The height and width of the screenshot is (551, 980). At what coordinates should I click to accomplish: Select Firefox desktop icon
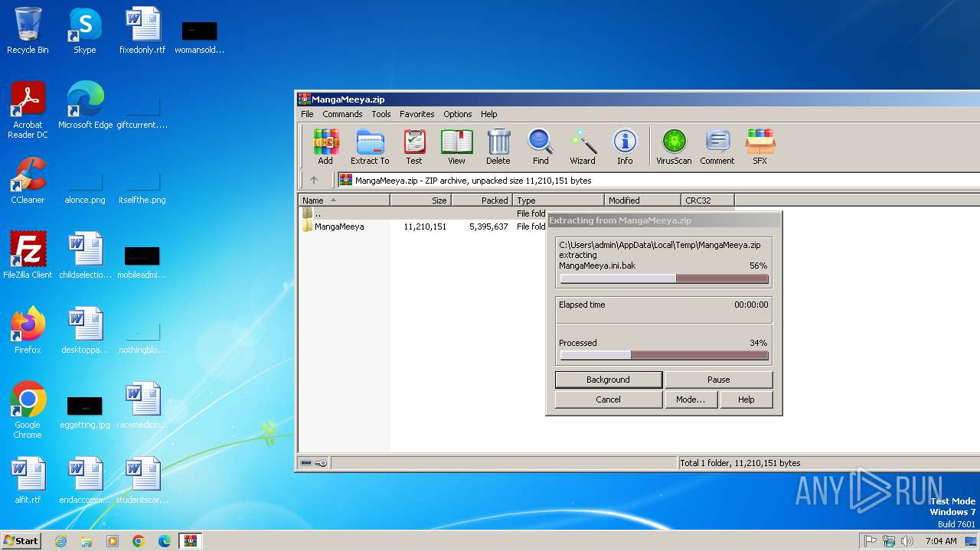28,331
